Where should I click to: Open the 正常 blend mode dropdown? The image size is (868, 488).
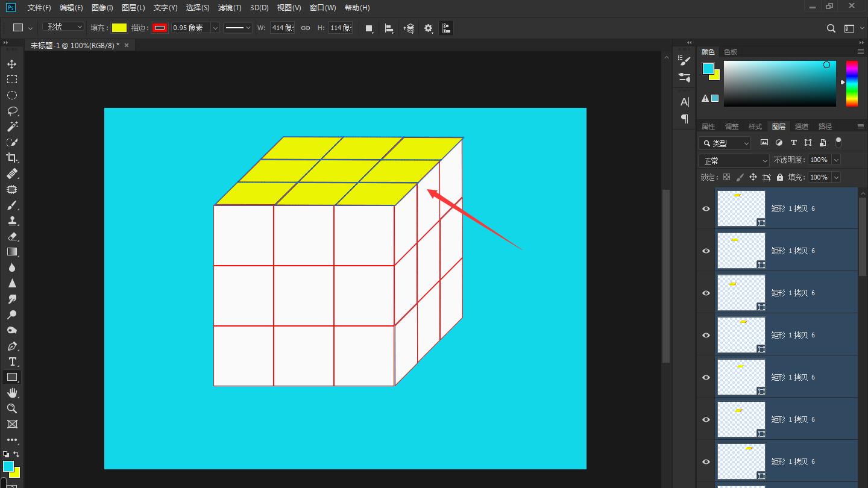[734, 161]
